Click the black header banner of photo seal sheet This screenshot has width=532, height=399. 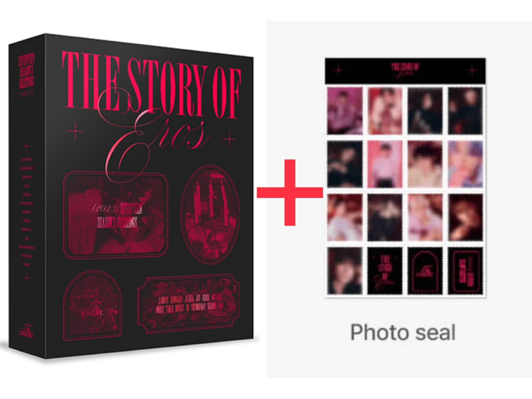tap(405, 71)
